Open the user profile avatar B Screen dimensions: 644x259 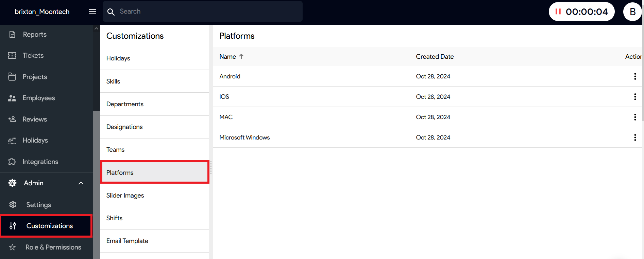(632, 12)
